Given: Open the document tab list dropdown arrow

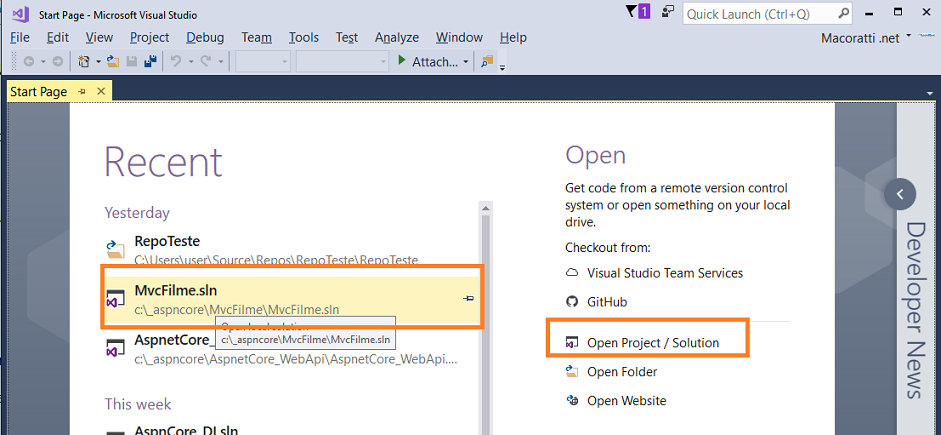Looking at the screenshot, I should tap(930, 94).
